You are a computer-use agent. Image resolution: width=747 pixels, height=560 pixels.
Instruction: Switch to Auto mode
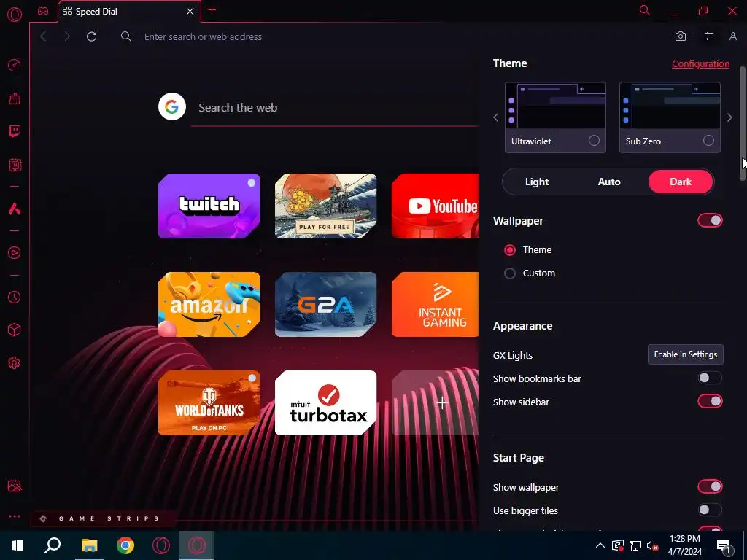coord(609,182)
